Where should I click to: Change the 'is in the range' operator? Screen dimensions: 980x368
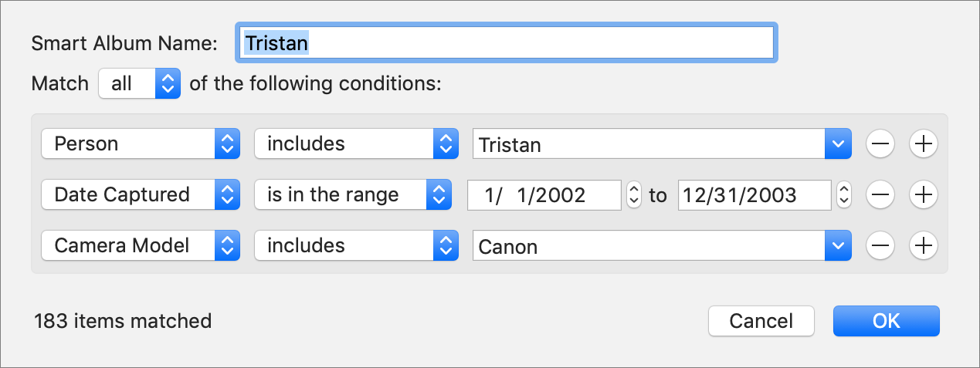[353, 195]
